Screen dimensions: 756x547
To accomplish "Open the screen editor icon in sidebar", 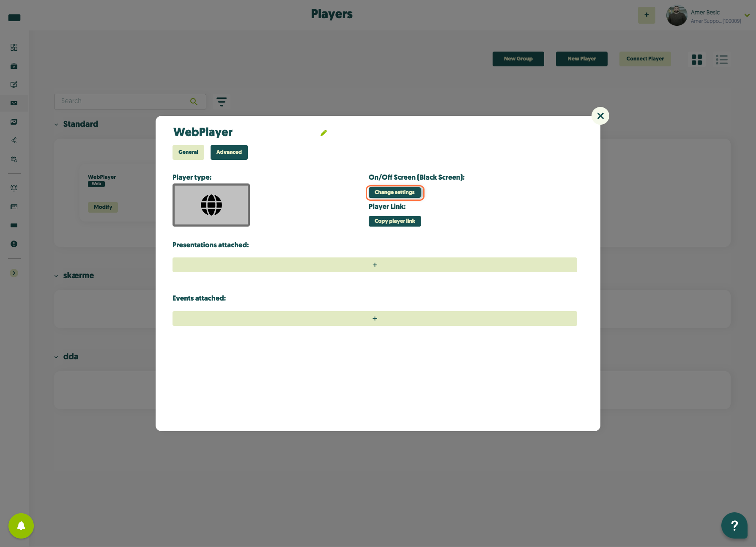I will click(14, 85).
